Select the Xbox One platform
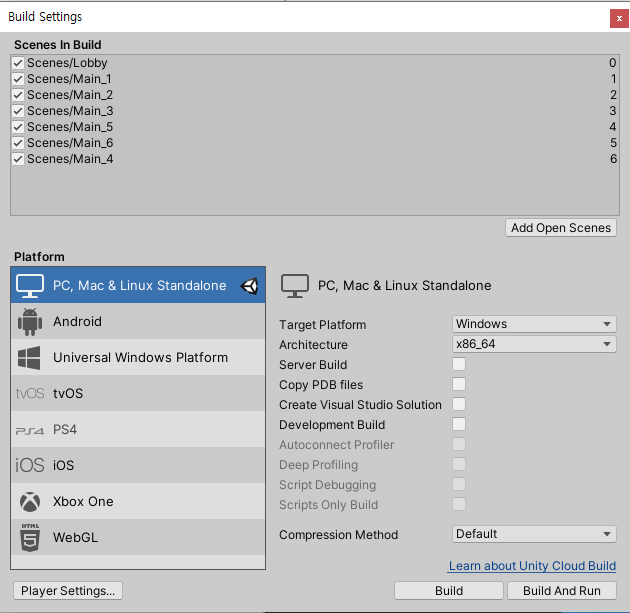This screenshot has width=630, height=613. click(138, 501)
